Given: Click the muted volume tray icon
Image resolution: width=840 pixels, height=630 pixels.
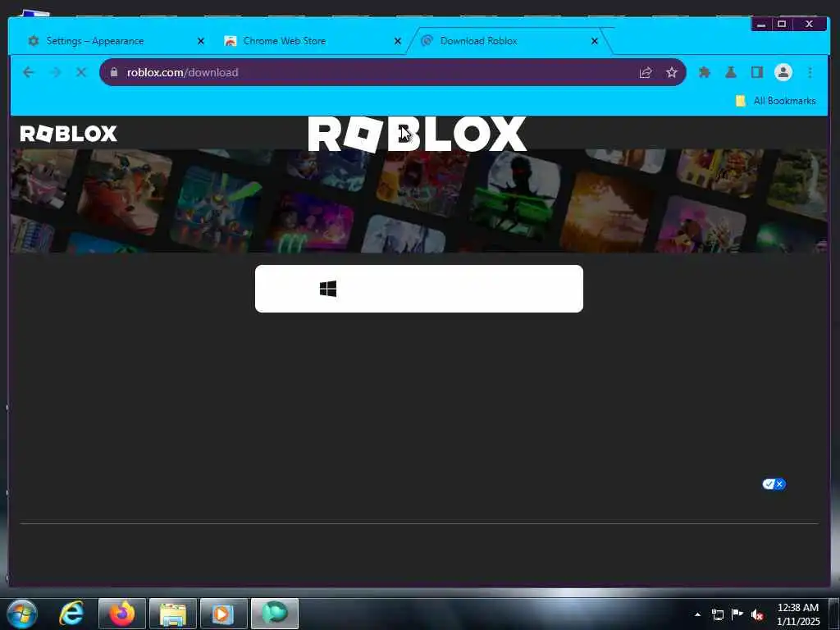Looking at the screenshot, I should [x=757, y=614].
